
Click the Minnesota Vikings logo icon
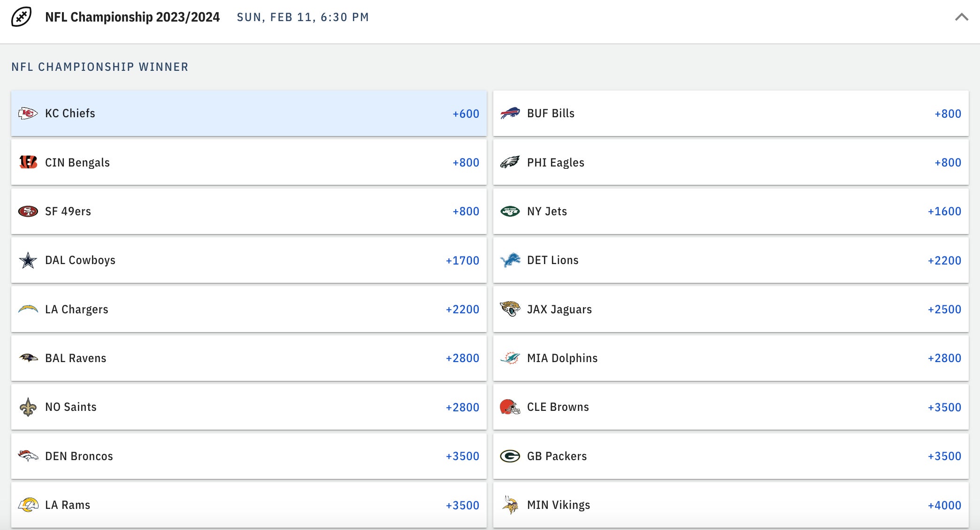[510, 505]
